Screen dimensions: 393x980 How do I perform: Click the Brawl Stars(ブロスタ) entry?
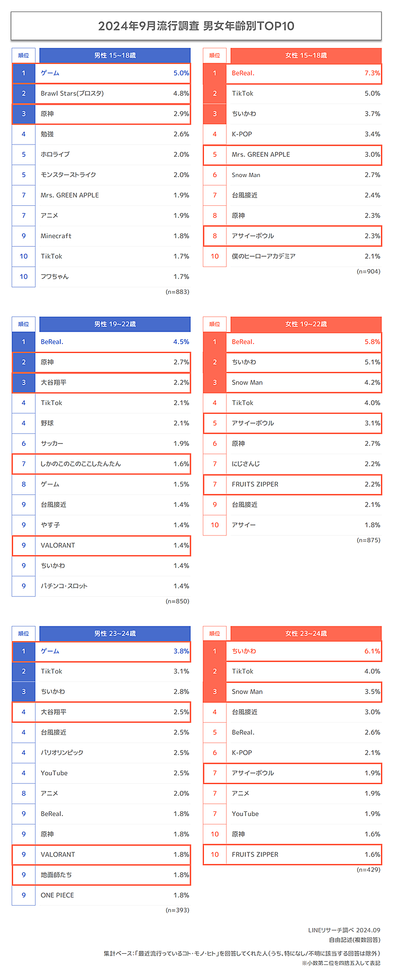72,94
